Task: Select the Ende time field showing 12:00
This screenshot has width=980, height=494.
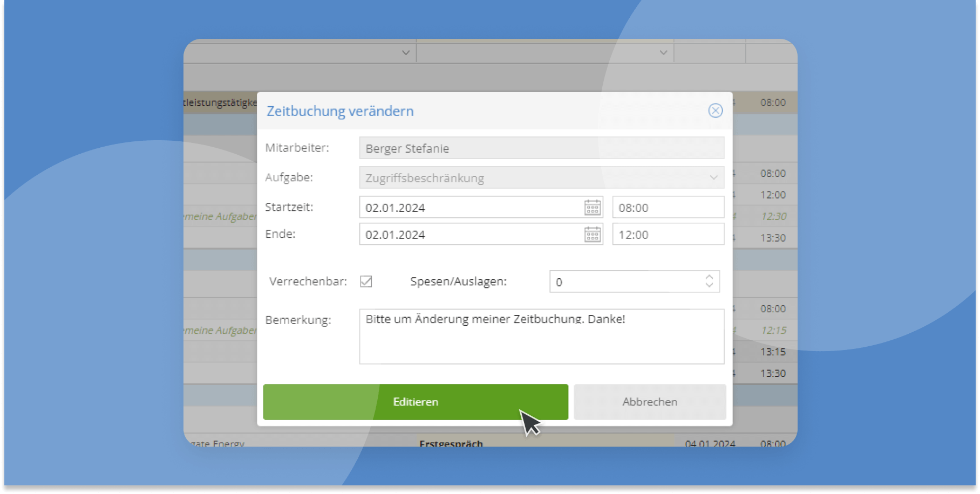Action: [x=668, y=235]
